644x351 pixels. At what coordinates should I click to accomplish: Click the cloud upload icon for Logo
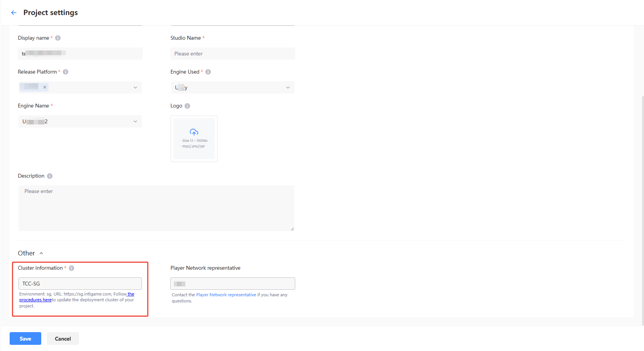pos(194,132)
